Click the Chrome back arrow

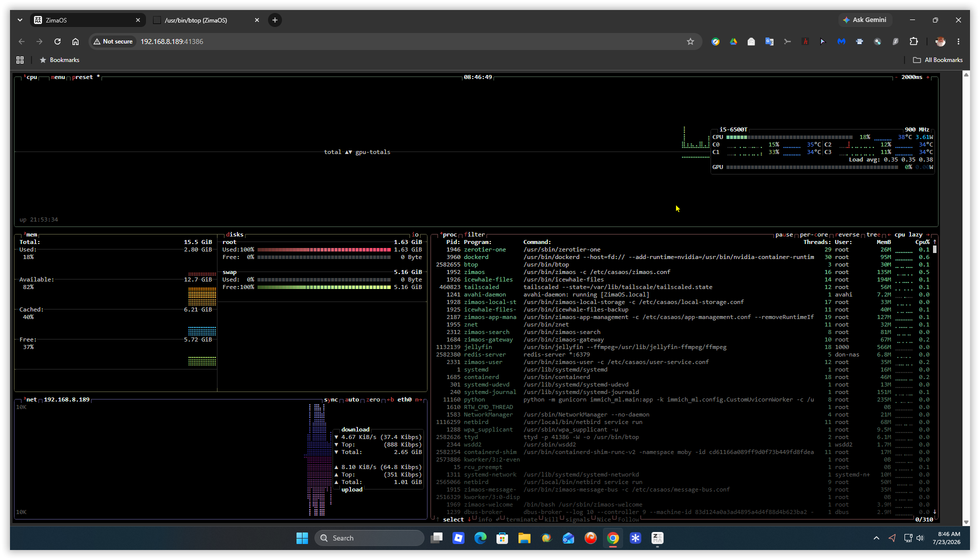tap(21, 41)
